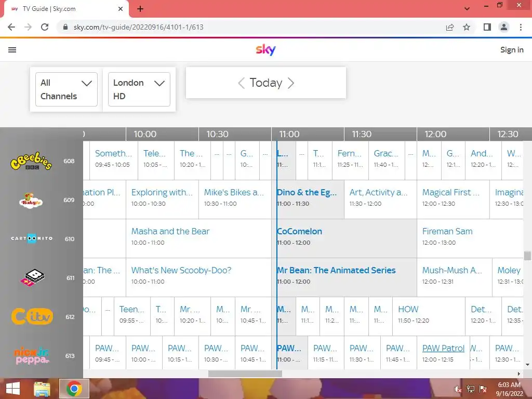The image size is (532, 399).
Task: Click vertical scrollbar down arrow
Action: coord(527,365)
